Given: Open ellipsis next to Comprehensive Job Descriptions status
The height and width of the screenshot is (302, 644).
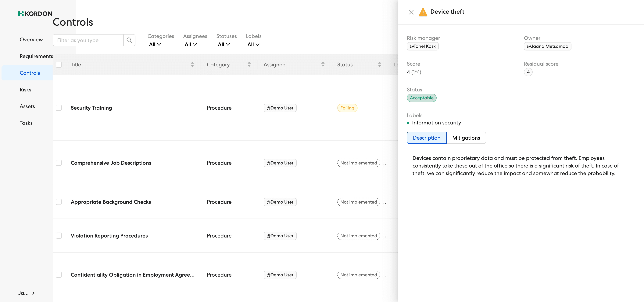Looking at the screenshot, I should [385, 163].
